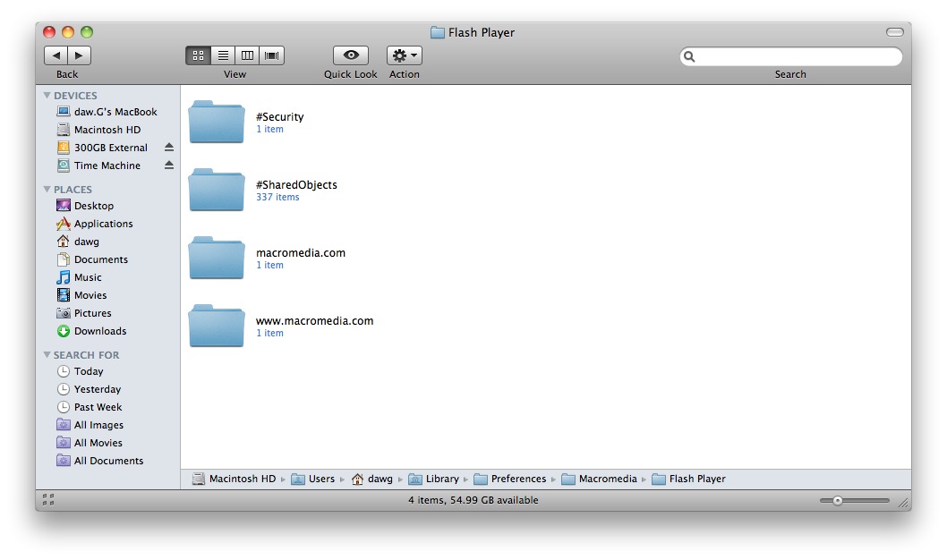This screenshot has height=560, width=947.
Task: Click the 'www.macromedia.com' folder name
Action: (315, 320)
